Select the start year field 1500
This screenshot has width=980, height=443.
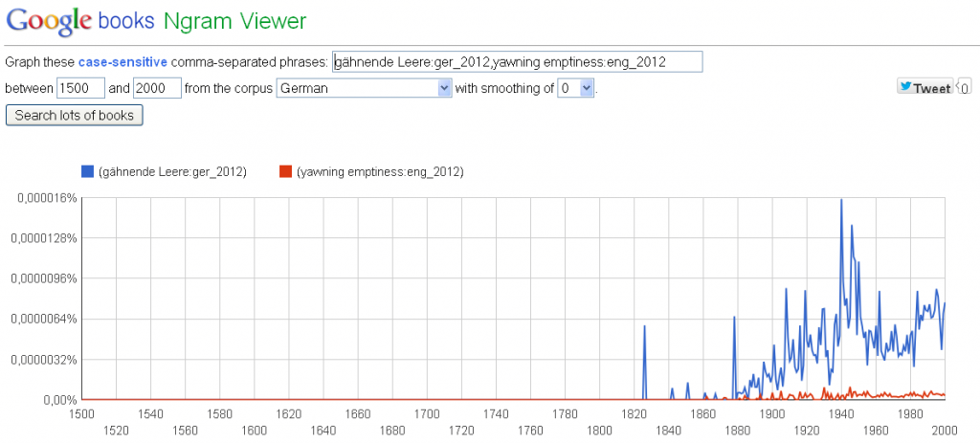(80, 88)
